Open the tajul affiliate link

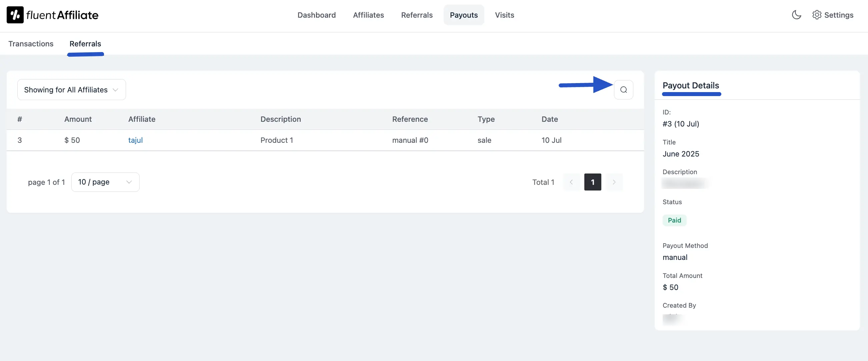click(135, 140)
